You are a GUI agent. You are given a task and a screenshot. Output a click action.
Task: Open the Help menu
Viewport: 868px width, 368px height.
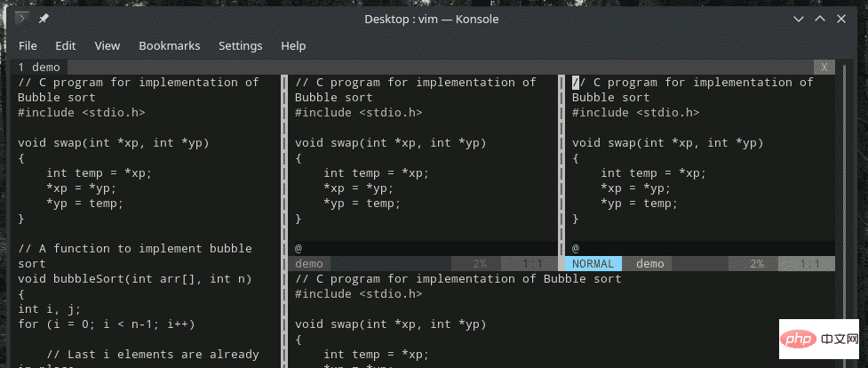pos(293,45)
